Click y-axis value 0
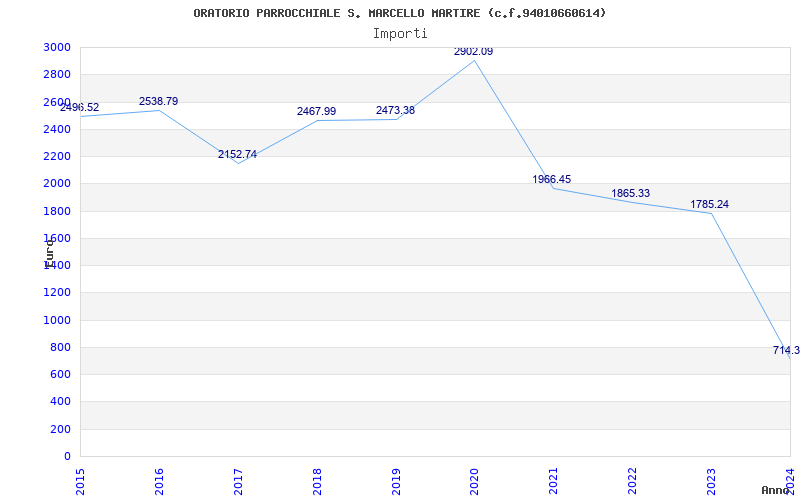800x500 pixels. [67, 456]
